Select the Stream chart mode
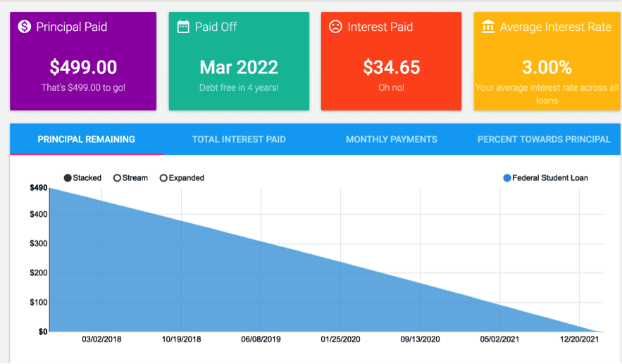This screenshot has width=622, height=364. [x=118, y=178]
